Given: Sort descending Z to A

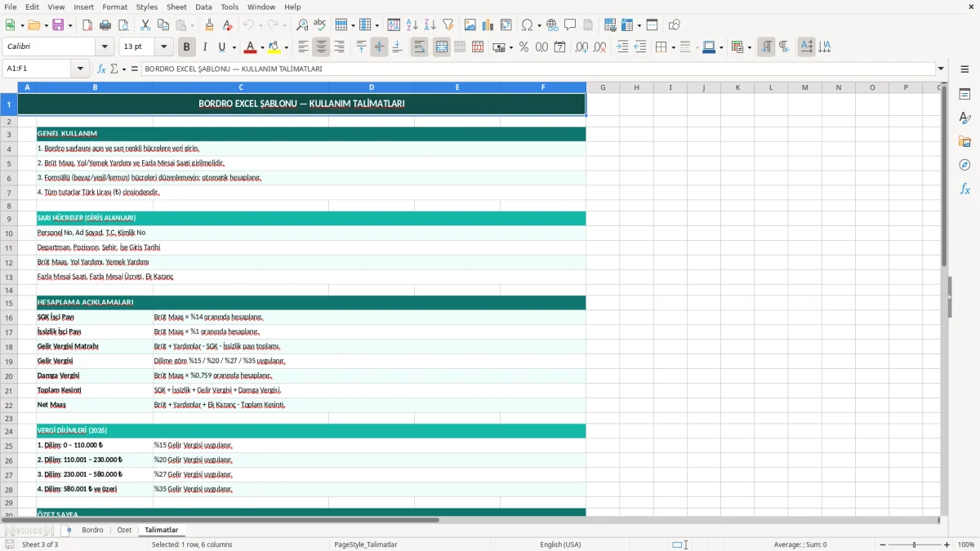Looking at the screenshot, I should coord(430,24).
